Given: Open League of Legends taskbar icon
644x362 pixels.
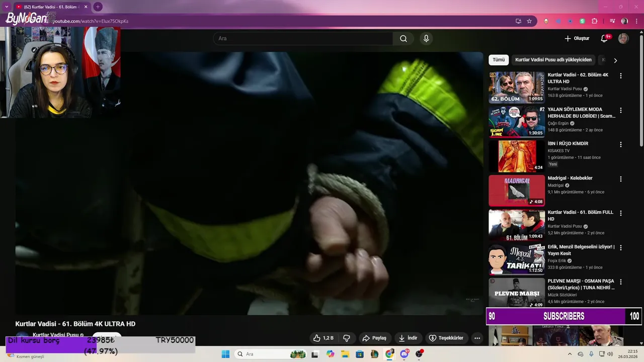Looking at the screenshot, I should (x=375, y=354).
